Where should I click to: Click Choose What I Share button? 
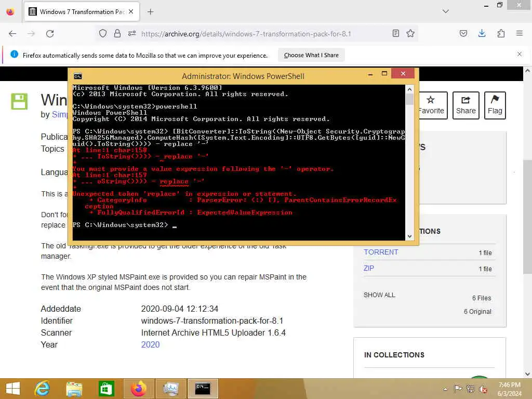click(311, 55)
